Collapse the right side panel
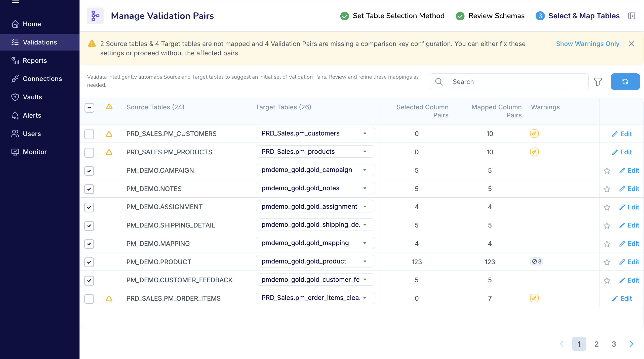 click(x=632, y=16)
